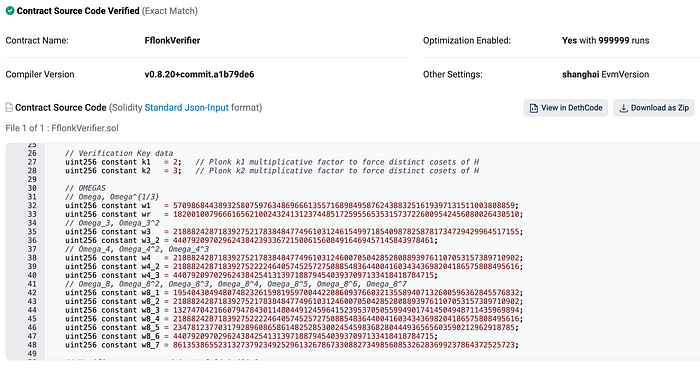Click the Omega_8 powers comment on line 41
Screen dimensions: 700x372
pyautogui.click(x=236, y=284)
